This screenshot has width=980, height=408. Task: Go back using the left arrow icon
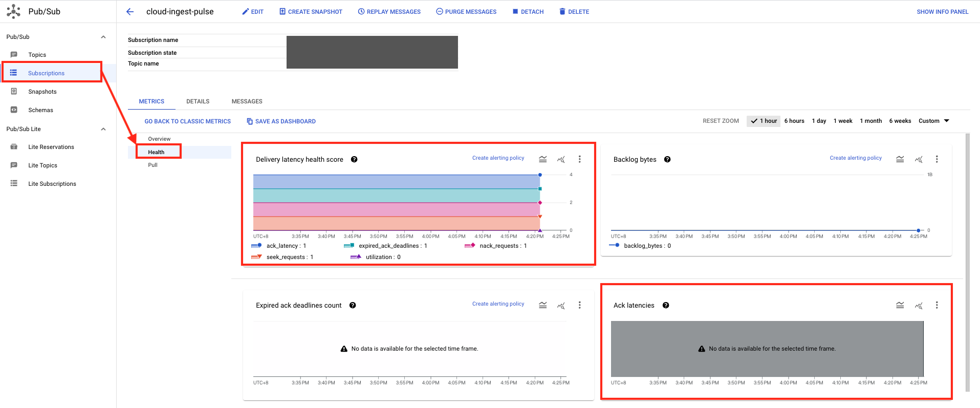[x=130, y=12]
